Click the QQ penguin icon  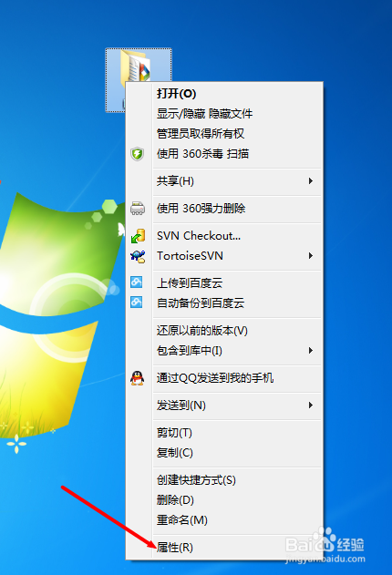click(137, 377)
